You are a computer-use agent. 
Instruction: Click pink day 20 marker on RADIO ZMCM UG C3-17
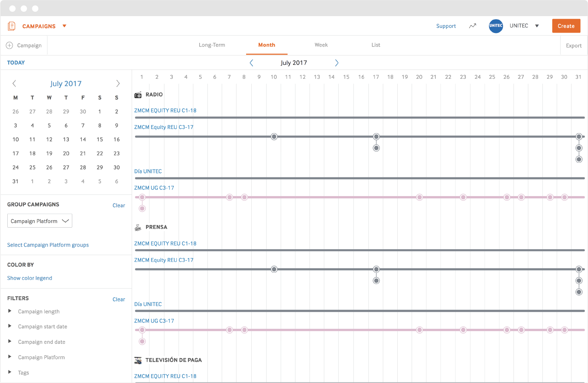(x=419, y=197)
